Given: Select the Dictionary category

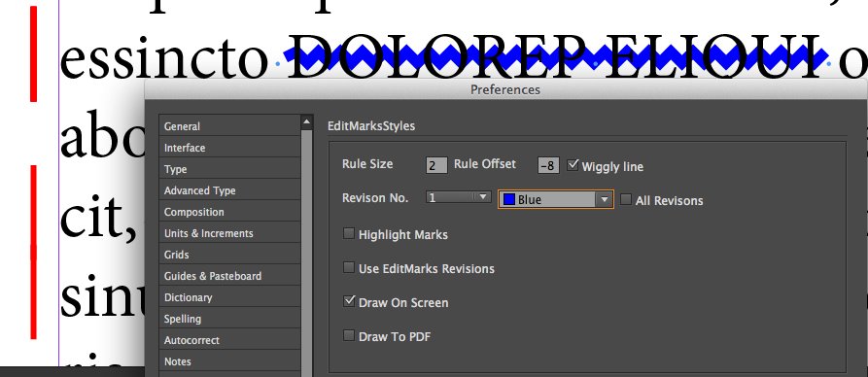Looking at the screenshot, I should click(x=229, y=297).
